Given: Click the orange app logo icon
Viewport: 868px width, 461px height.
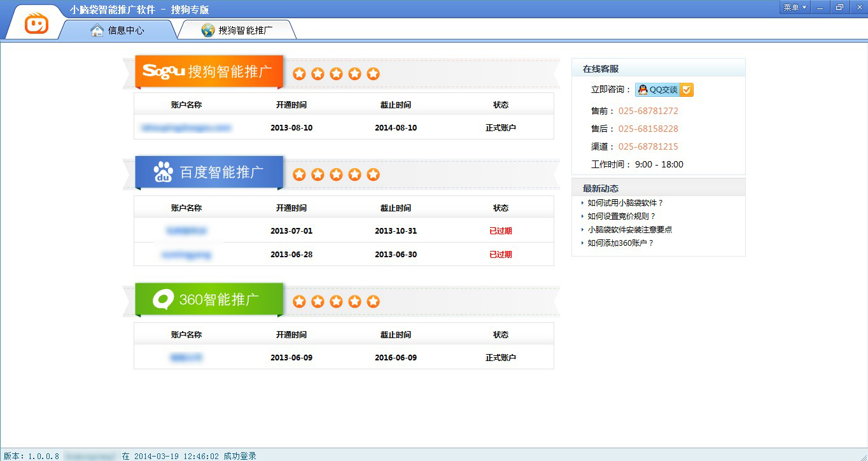Looking at the screenshot, I should click(36, 25).
